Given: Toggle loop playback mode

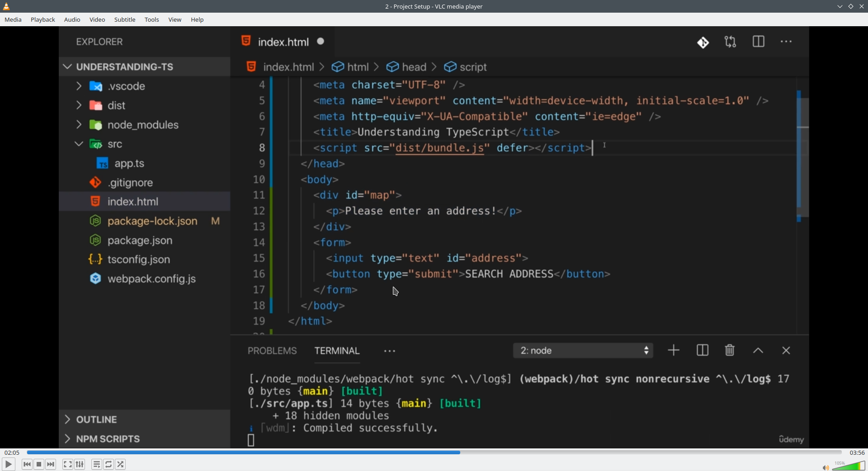Looking at the screenshot, I should (x=108, y=464).
